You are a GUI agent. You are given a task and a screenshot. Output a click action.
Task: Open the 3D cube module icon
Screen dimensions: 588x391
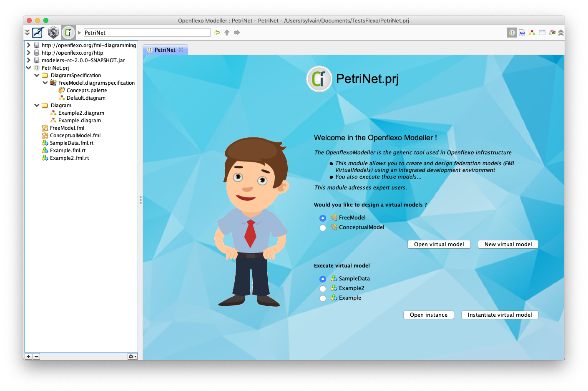tap(53, 33)
